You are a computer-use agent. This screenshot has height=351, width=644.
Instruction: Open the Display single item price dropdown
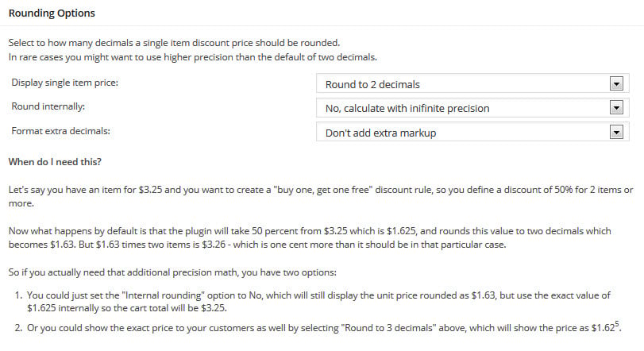(x=472, y=83)
